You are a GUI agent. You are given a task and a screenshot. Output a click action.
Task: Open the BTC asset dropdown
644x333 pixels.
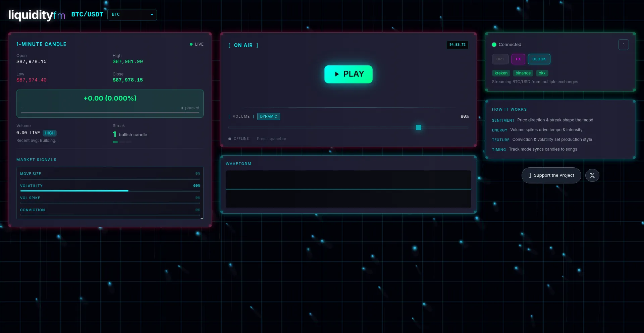pos(132,15)
